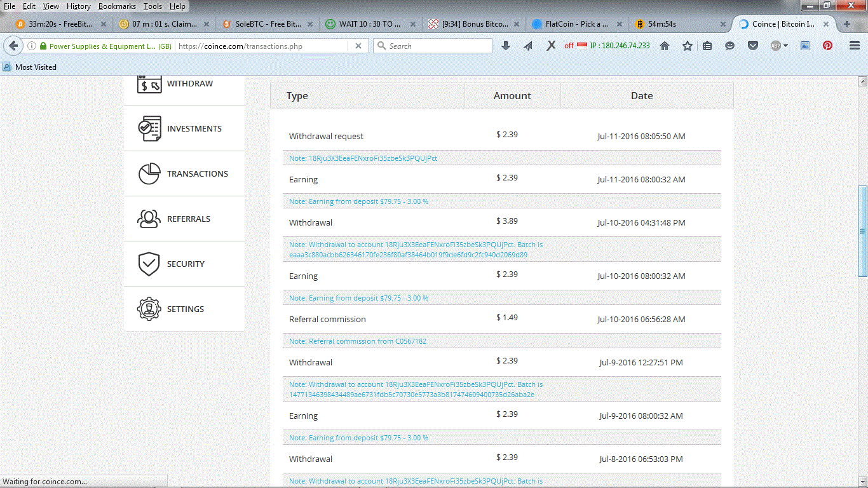
Task: Open the Settings gear icon
Action: [x=149, y=309]
